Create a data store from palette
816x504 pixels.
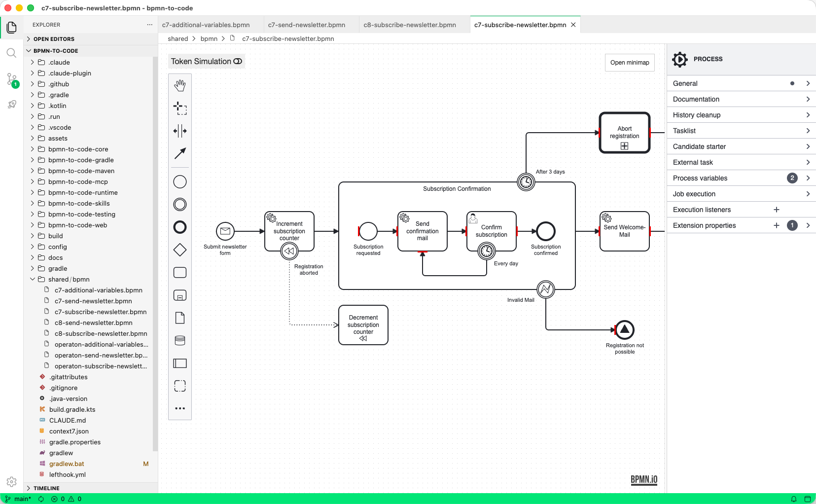click(x=180, y=341)
